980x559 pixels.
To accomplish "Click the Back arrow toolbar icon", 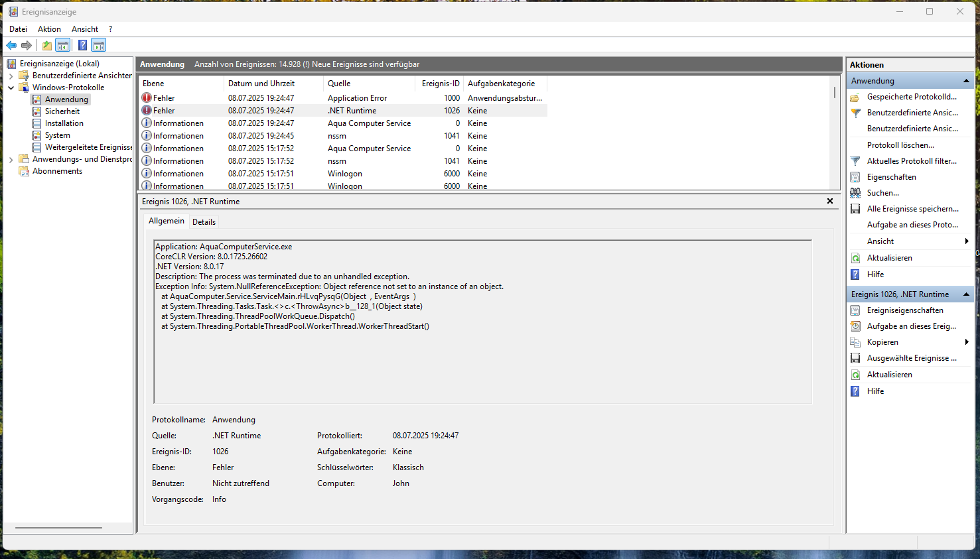I will point(11,45).
